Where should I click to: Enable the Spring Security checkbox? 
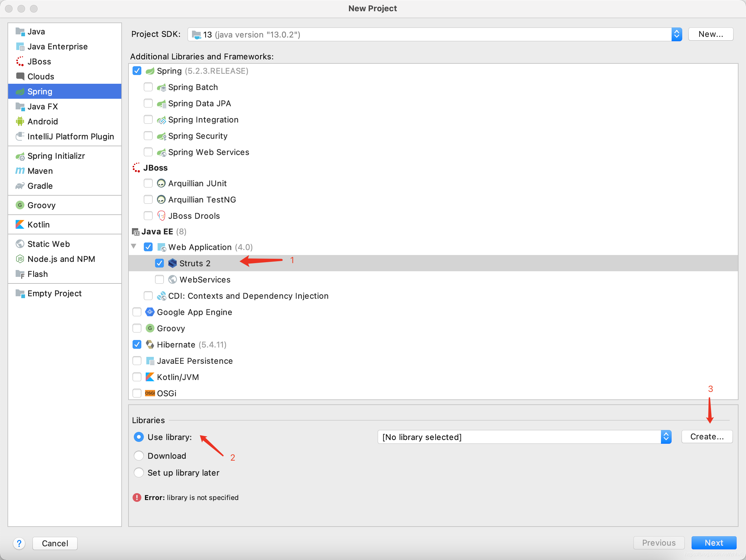(x=148, y=136)
